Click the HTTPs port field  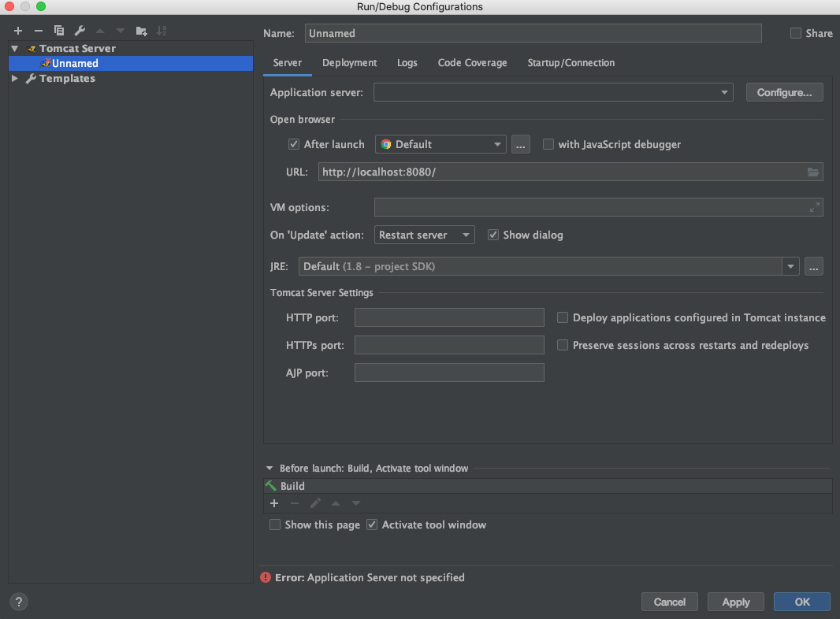tap(449, 346)
